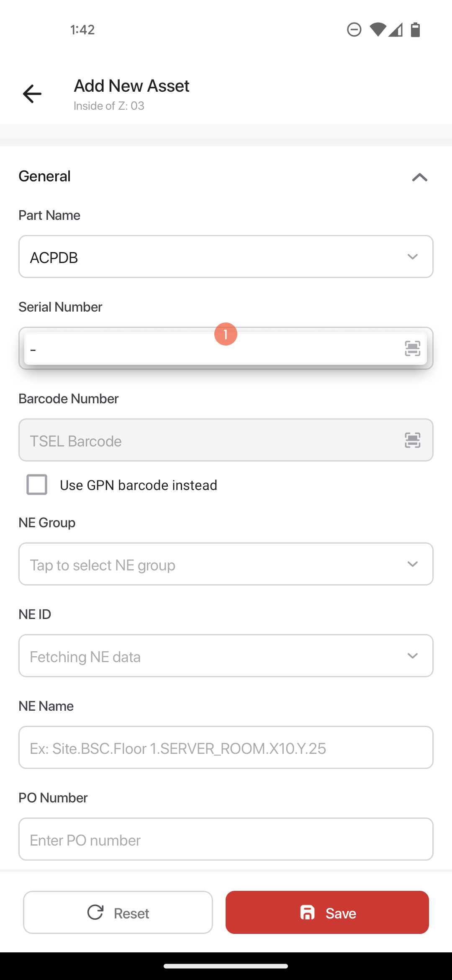This screenshot has width=452, height=980.
Task: Tap the Wi-Fi status icon
Action: (x=378, y=30)
